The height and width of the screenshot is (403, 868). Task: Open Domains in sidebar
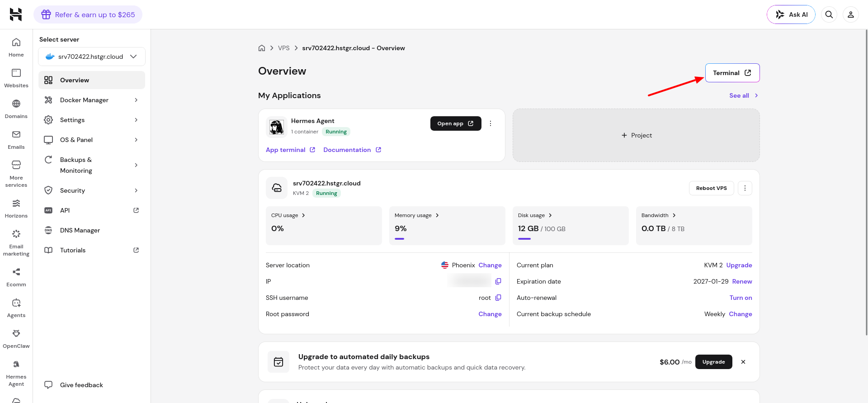tap(16, 109)
